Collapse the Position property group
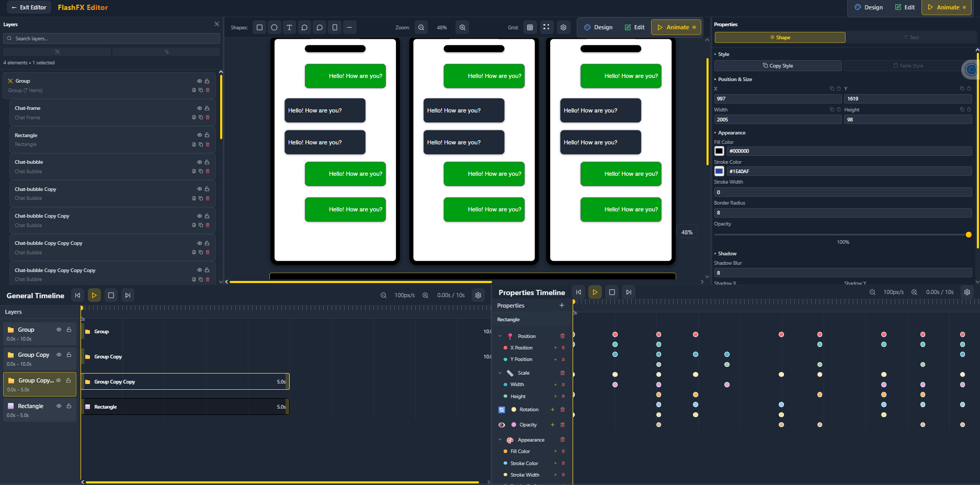Viewport: 980px width, 485px height. point(500,336)
